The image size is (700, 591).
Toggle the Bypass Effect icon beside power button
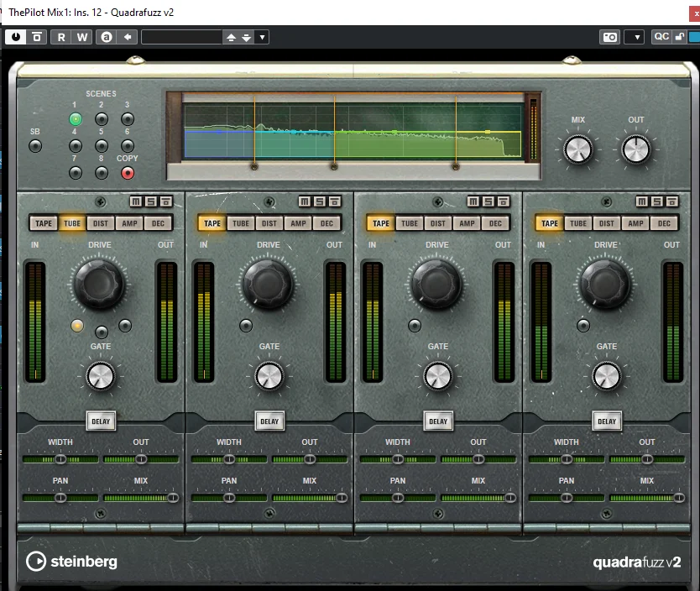37,37
